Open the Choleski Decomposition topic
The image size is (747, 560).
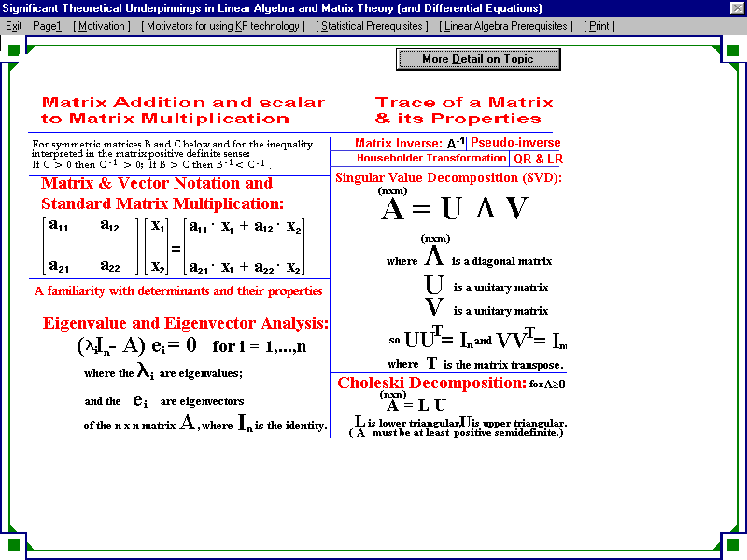coord(431,383)
